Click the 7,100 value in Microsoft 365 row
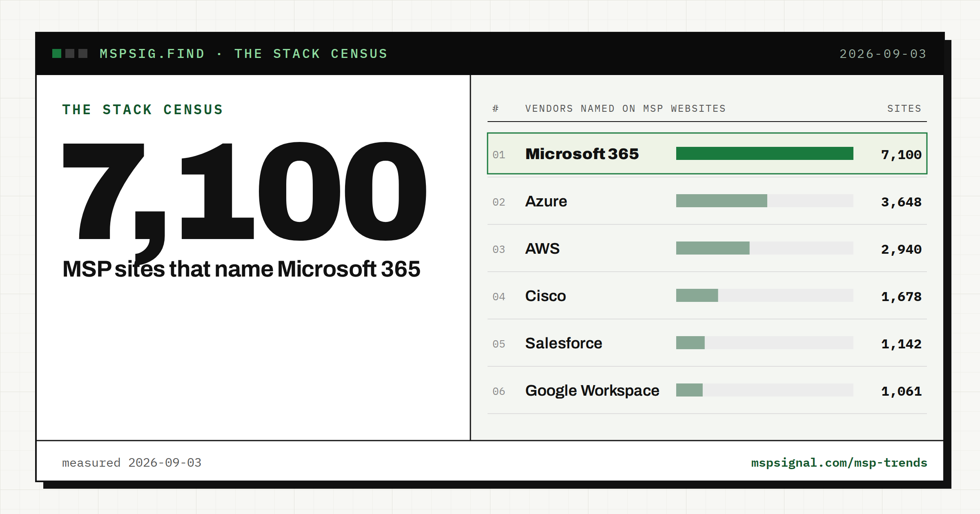The height and width of the screenshot is (514, 980). click(x=901, y=155)
